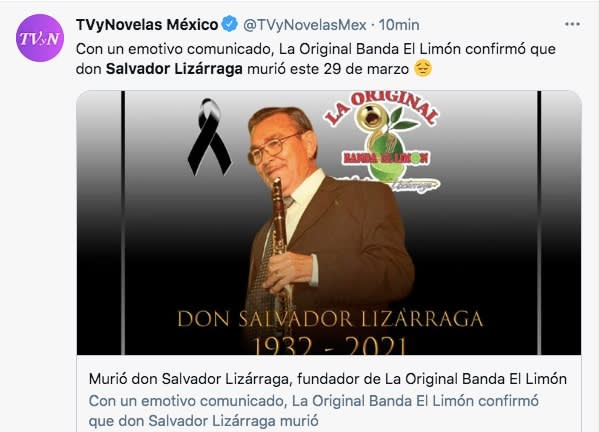Click the blue verified badge
Screen dimensions: 599x432
(x=230, y=24)
